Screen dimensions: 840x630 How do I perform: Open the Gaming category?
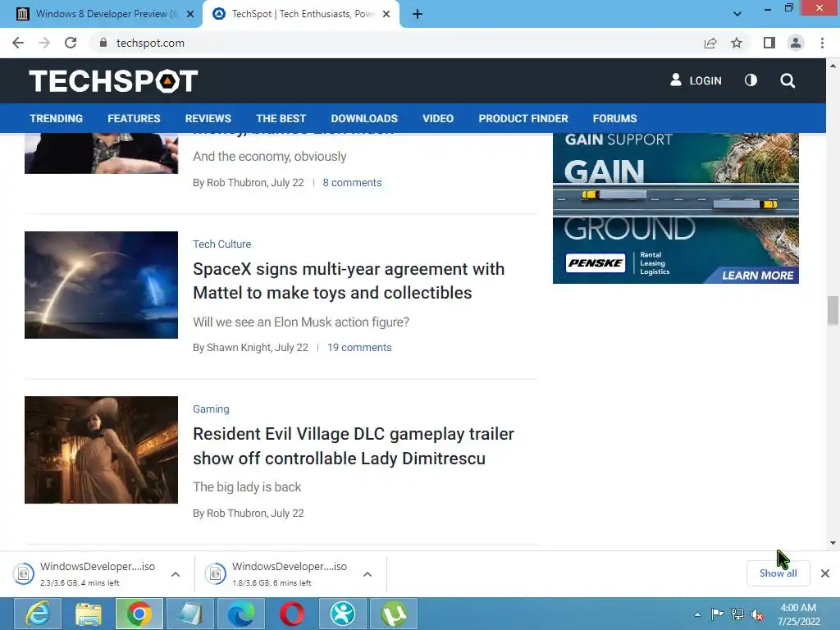(211, 409)
